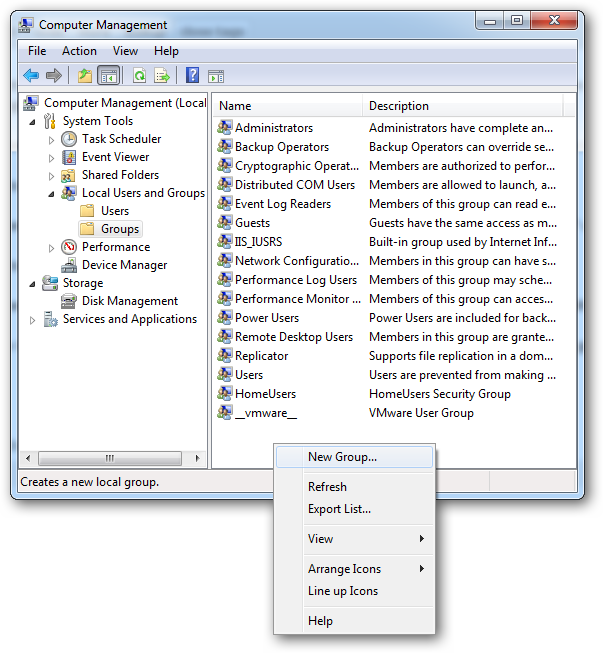The width and height of the screenshot is (603, 653).
Task: Click the Up one level folder icon
Action: click(85, 76)
